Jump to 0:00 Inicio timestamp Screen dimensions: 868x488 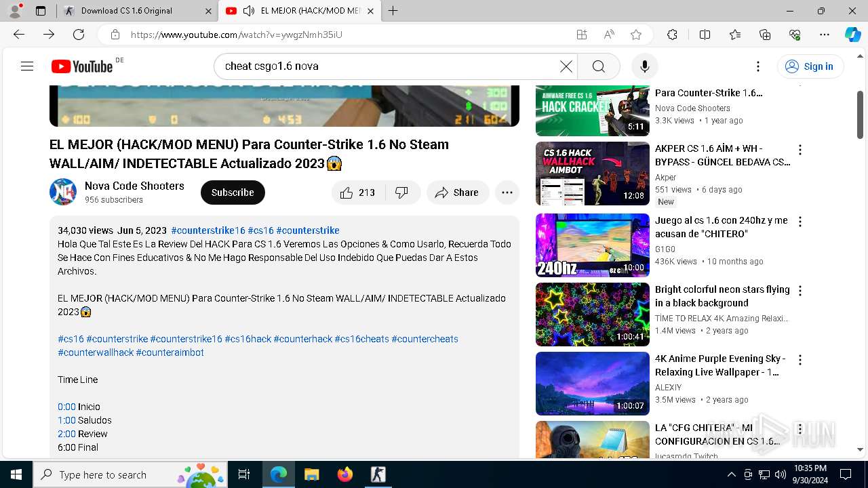pos(66,407)
